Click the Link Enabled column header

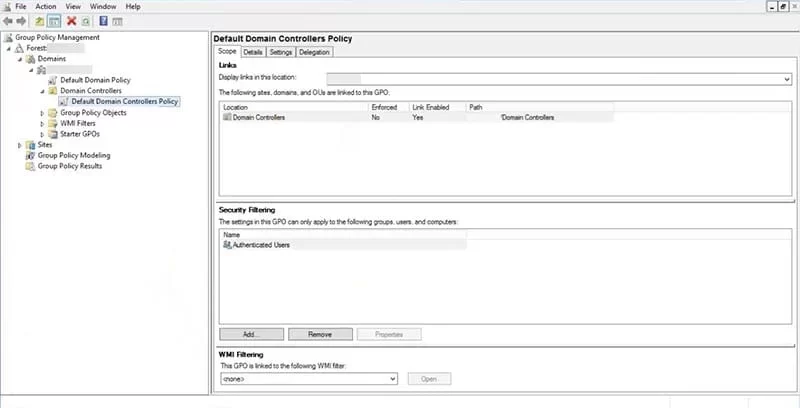(431, 106)
